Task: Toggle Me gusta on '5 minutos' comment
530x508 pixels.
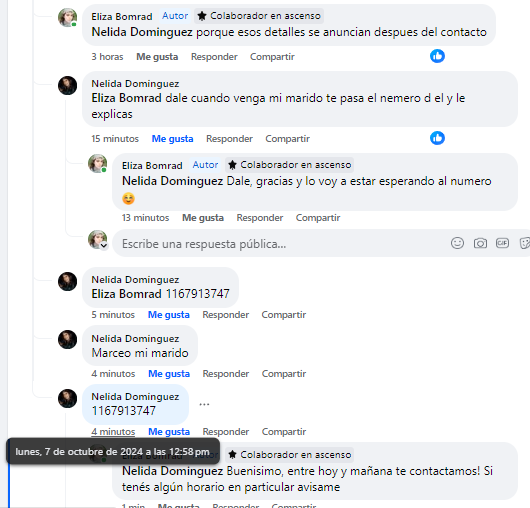Action: [169, 315]
